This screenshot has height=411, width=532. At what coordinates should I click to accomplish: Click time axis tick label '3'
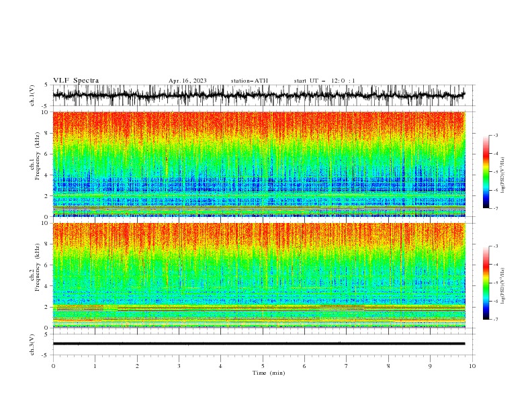(x=179, y=366)
